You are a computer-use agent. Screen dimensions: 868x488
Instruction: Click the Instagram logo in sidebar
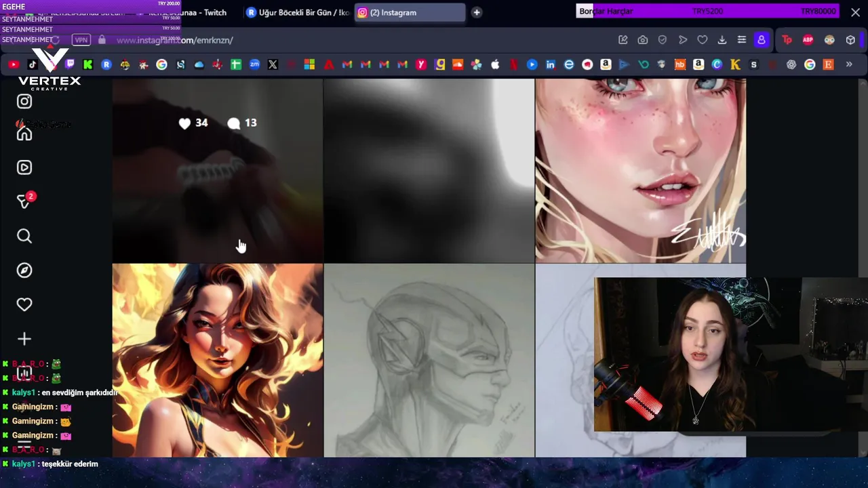pyautogui.click(x=24, y=101)
